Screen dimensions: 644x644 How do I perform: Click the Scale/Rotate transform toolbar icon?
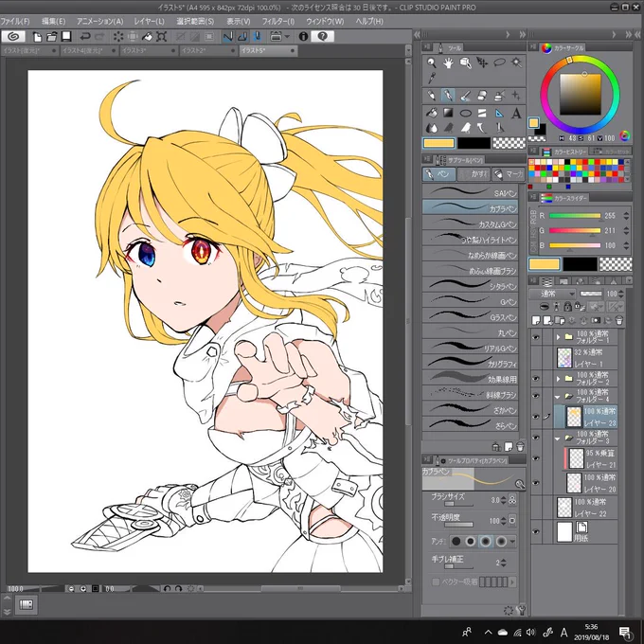tap(161, 37)
